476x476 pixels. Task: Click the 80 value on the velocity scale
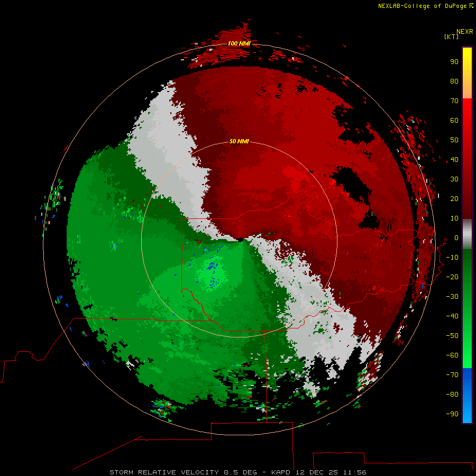point(454,81)
